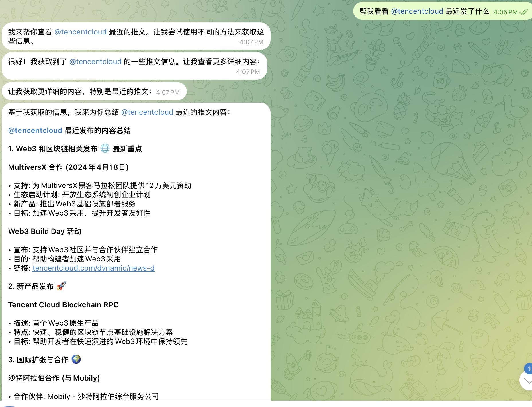Click @tencentcloud in the 很好！我获取到了 message
This screenshot has width=532, height=407.
[x=95, y=62]
